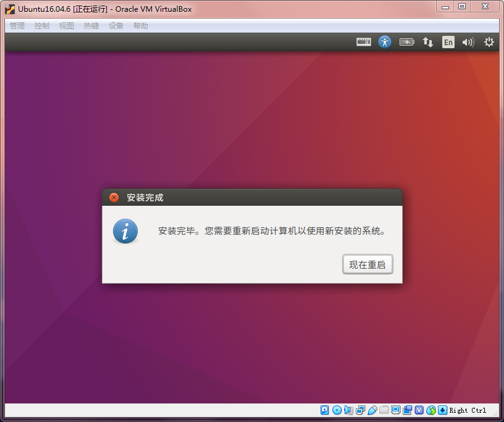Screen dimensions: 504x422
Task: Open the 管理 menu
Action: [17, 26]
